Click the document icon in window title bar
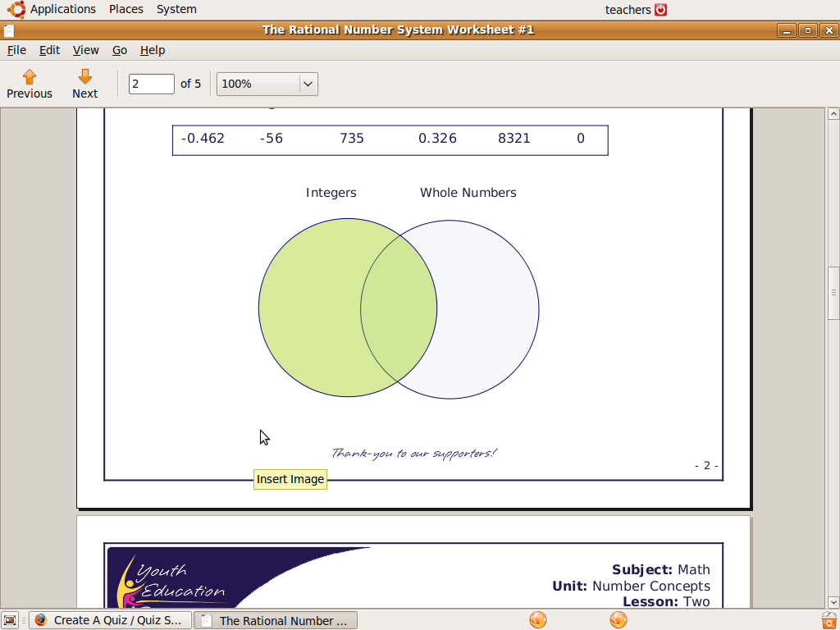 click(x=9, y=30)
